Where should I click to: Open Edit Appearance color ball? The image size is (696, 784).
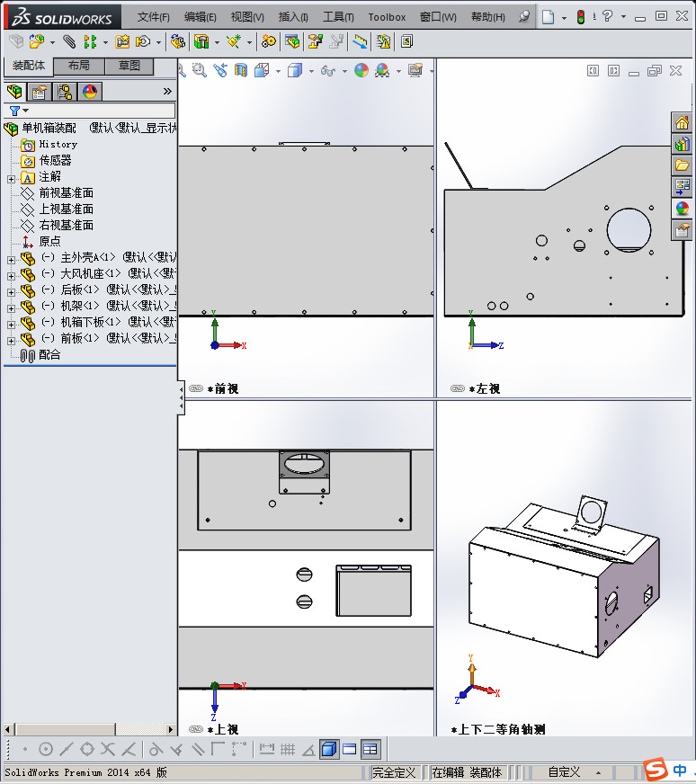click(x=361, y=70)
